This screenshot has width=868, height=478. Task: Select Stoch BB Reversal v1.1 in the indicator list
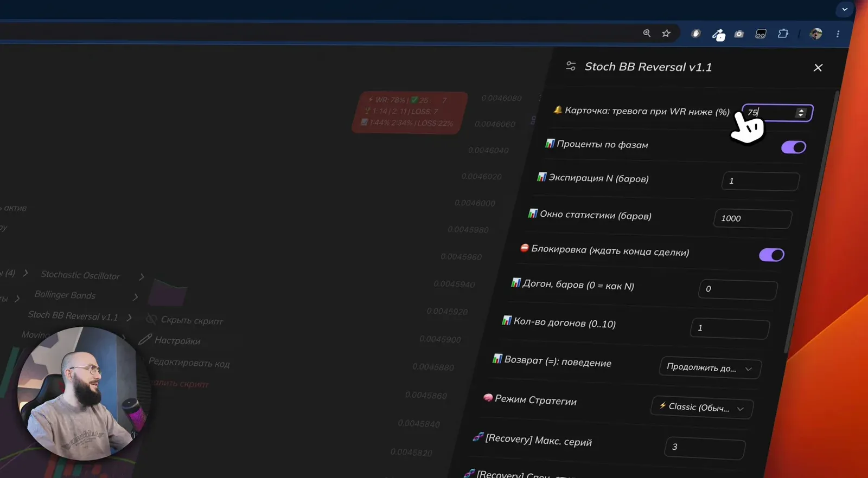[73, 315]
